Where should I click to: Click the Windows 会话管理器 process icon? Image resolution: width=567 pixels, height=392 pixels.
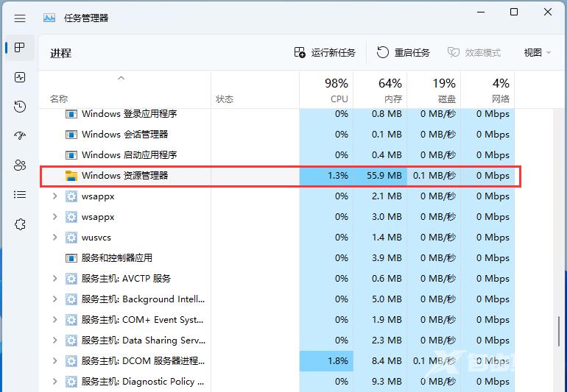pyautogui.click(x=71, y=135)
